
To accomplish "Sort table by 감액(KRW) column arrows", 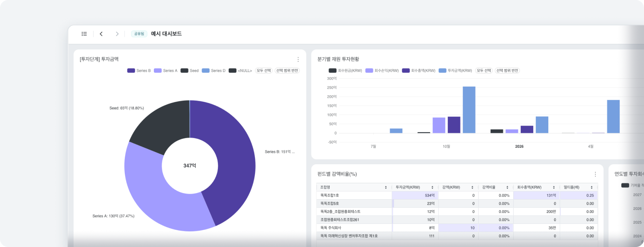I will click(x=473, y=187).
